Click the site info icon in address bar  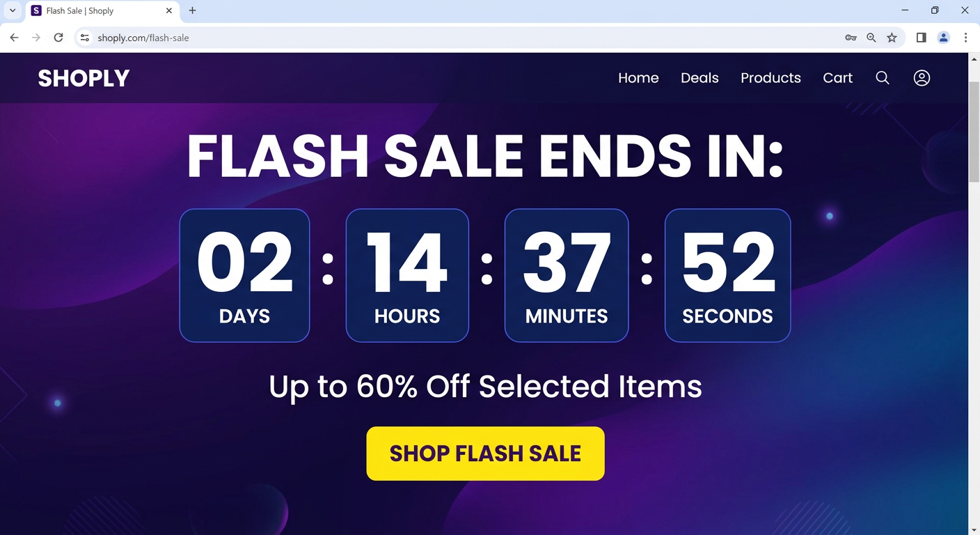click(84, 38)
